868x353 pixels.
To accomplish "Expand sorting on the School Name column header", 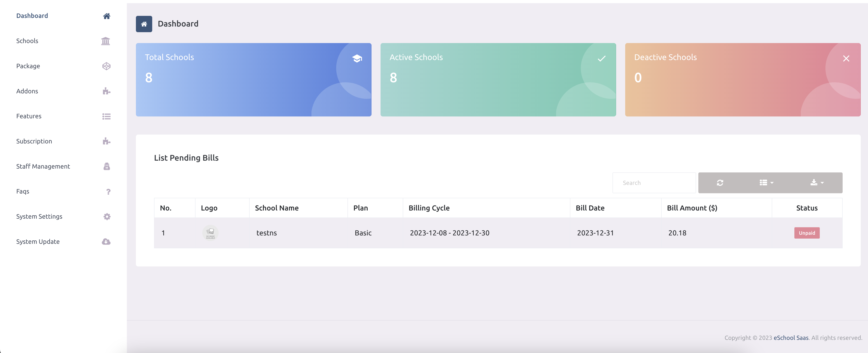I will point(277,208).
